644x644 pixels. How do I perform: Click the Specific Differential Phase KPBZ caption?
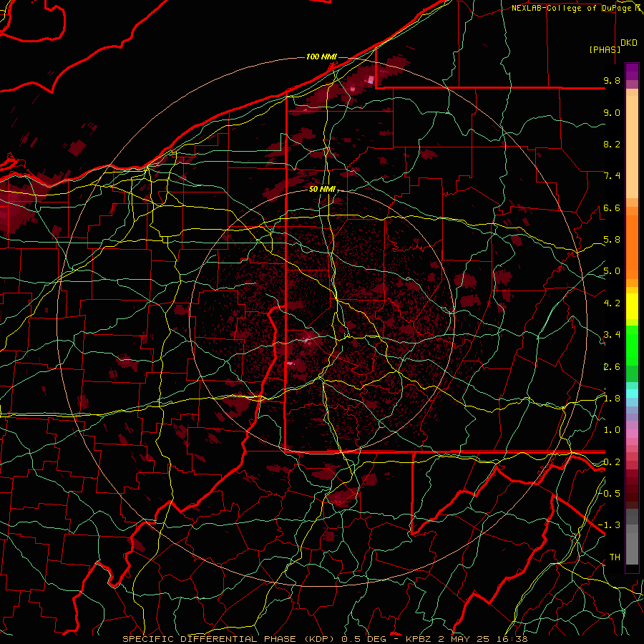(x=325, y=639)
